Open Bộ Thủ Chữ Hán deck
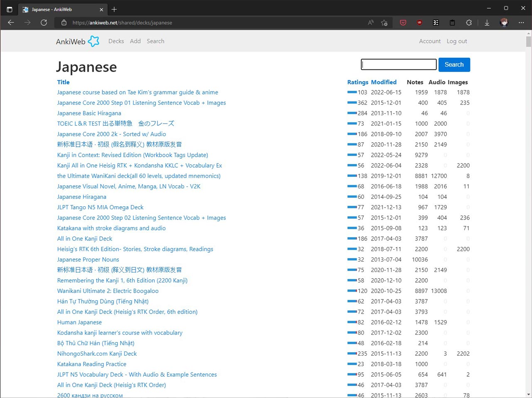532x398 pixels. [x=96, y=343]
